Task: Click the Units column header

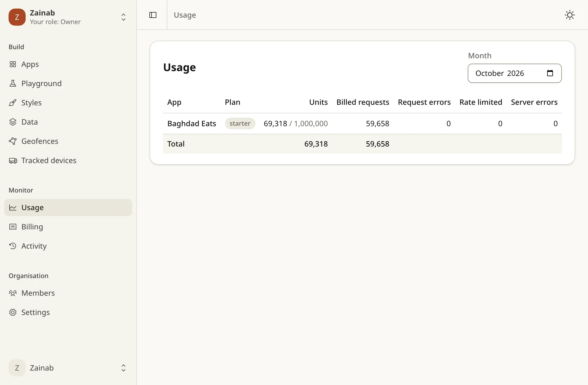Action: click(x=318, y=102)
